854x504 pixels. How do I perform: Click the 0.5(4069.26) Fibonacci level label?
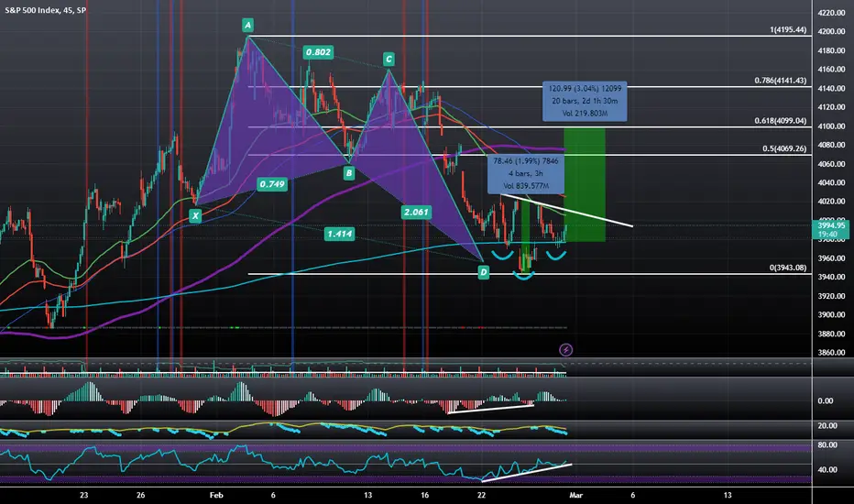tap(784, 148)
